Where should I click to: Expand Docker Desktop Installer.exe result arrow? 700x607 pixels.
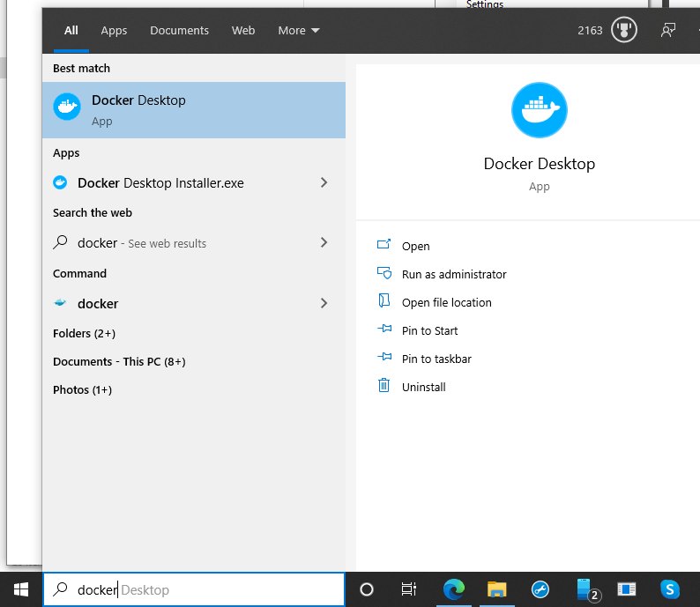[324, 182]
